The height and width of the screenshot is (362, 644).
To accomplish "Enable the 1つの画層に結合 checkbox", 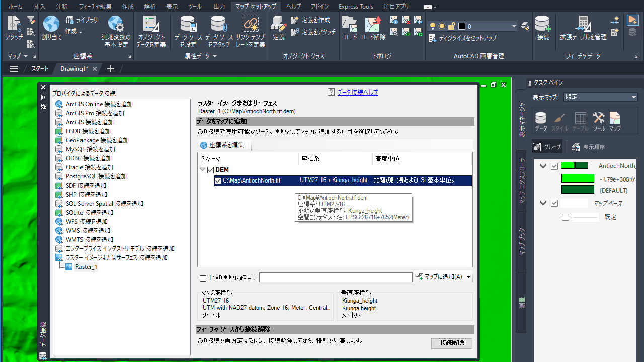I will (203, 278).
